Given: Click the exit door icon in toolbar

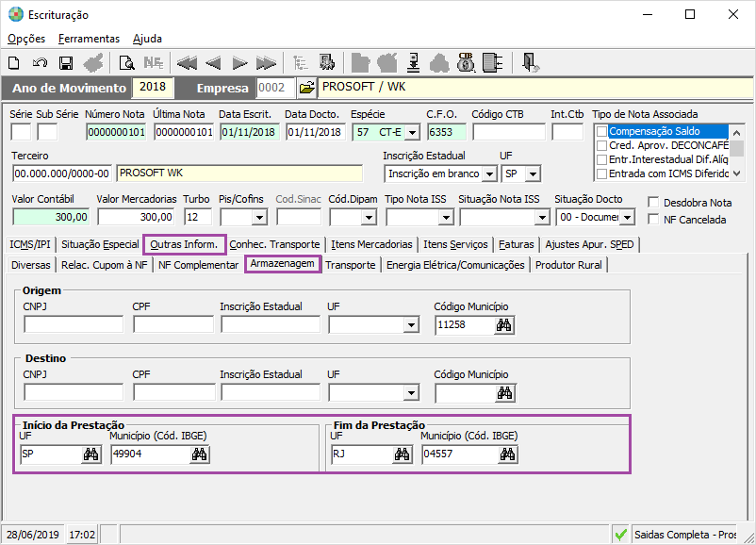Looking at the screenshot, I should 531,63.
